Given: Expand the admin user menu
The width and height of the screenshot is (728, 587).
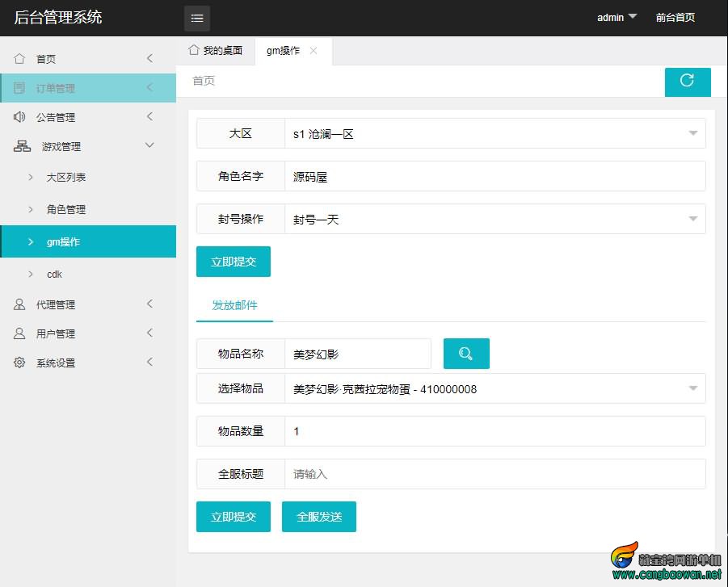Looking at the screenshot, I should coord(617,17).
